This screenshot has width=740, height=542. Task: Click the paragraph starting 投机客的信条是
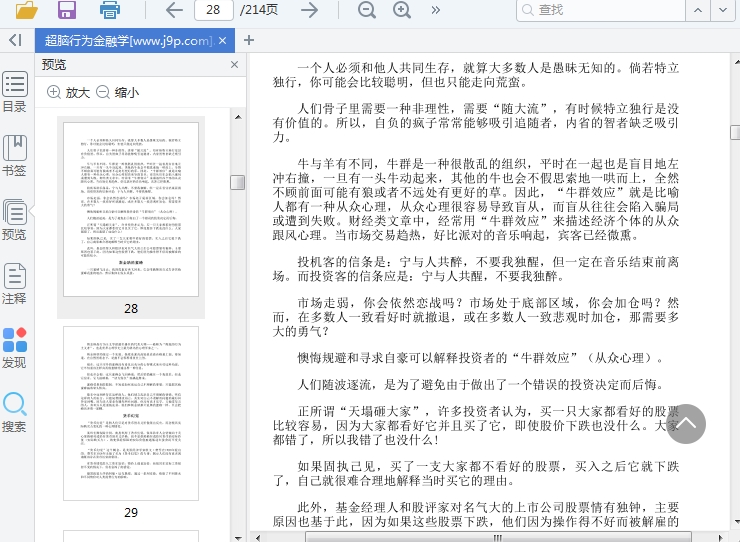(476, 269)
